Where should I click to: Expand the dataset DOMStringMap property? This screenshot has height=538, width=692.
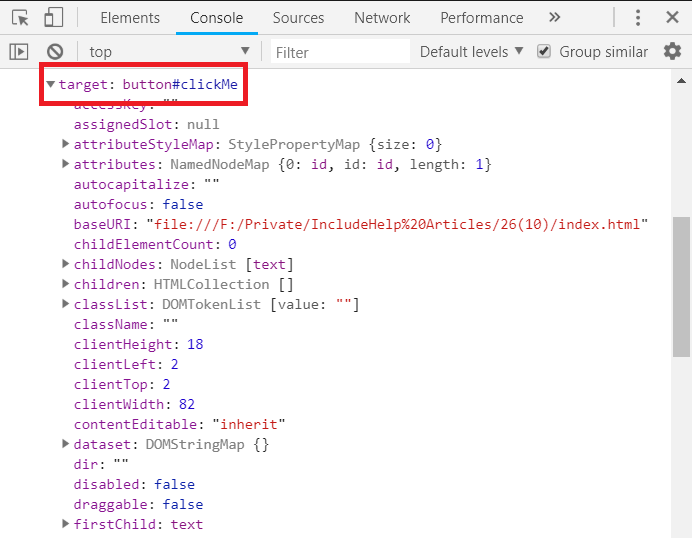pyautogui.click(x=65, y=444)
